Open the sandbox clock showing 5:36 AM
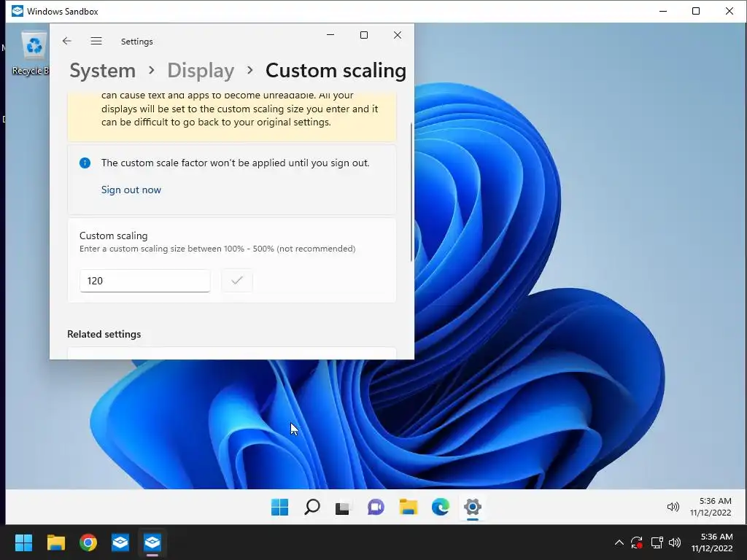The image size is (747, 560). tap(711, 507)
